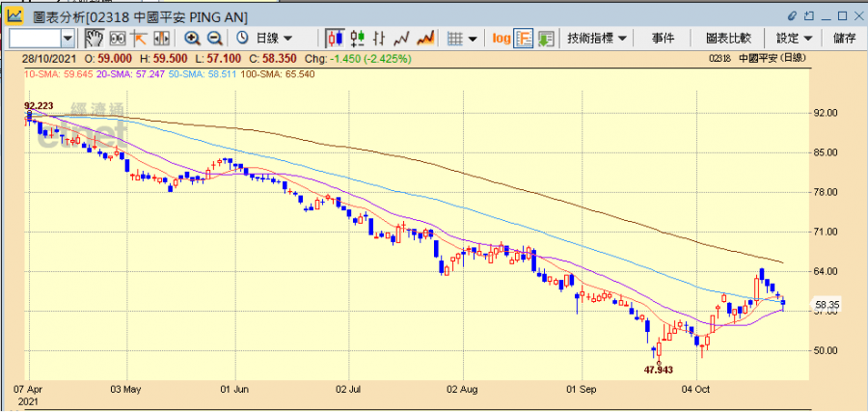The height and width of the screenshot is (412, 868).
Task: Toggle the chart legend display icon
Action: pyautogui.click(x=524, y=38)
